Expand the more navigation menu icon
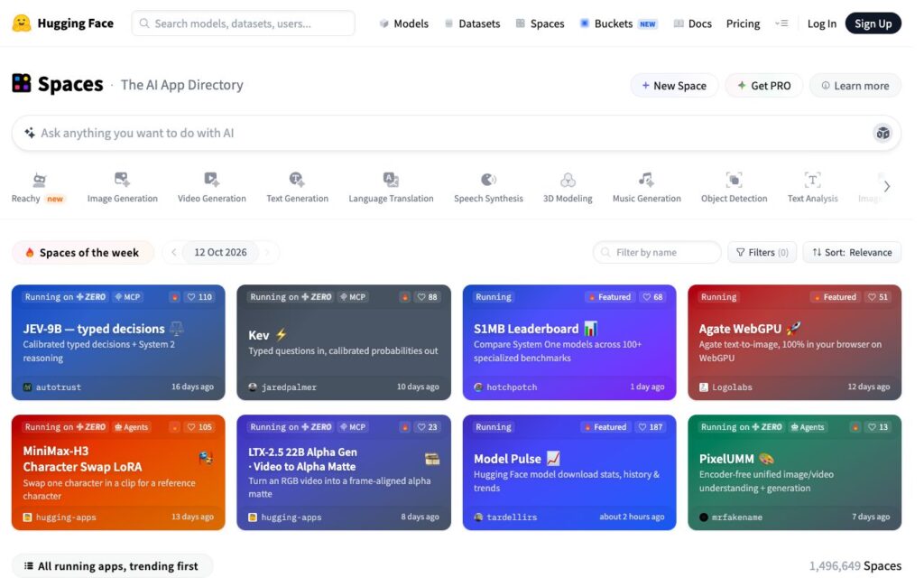 [781, 23]
